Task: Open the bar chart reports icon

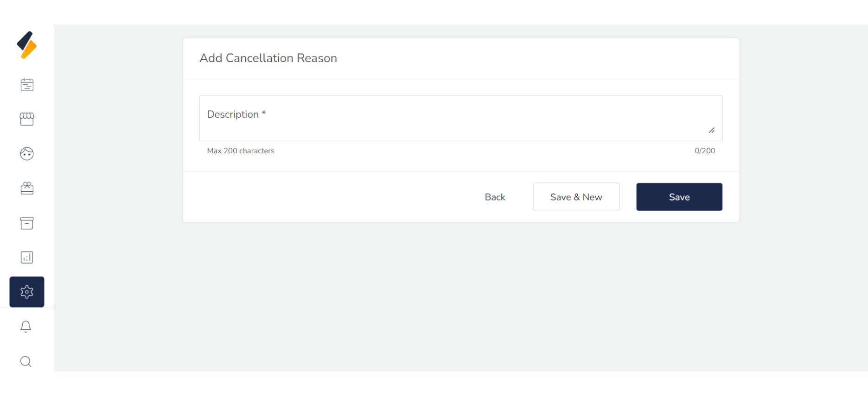Action: coord(27,258)
